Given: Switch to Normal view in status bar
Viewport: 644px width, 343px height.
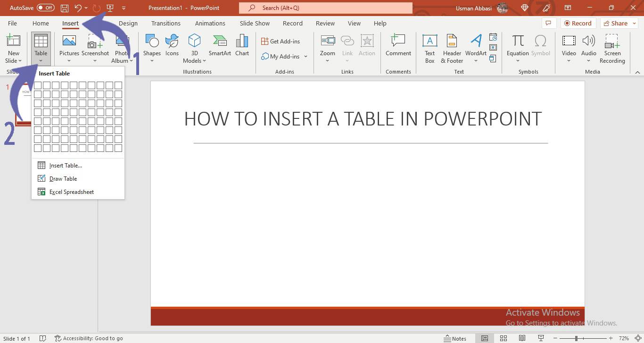Looking at the screenshot, I should [x=484, y=338].
